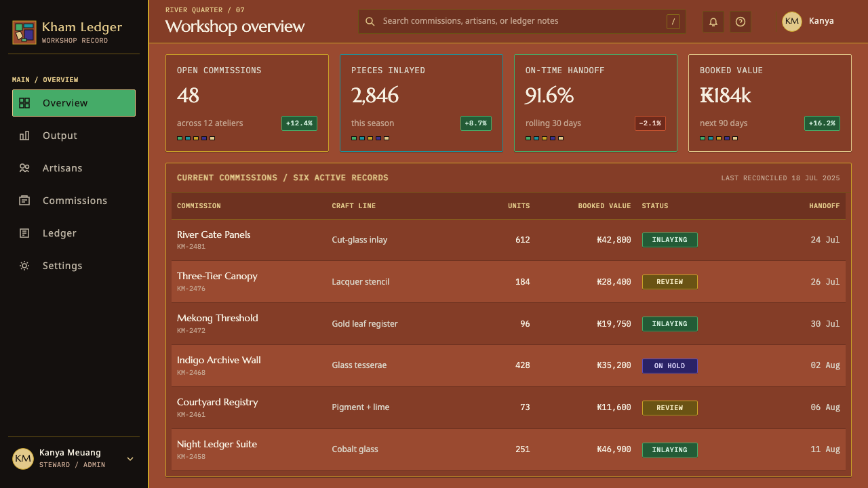Open the help question-mark icon
This screenshot has height=488, width=868.
click(x=741, y=22)
